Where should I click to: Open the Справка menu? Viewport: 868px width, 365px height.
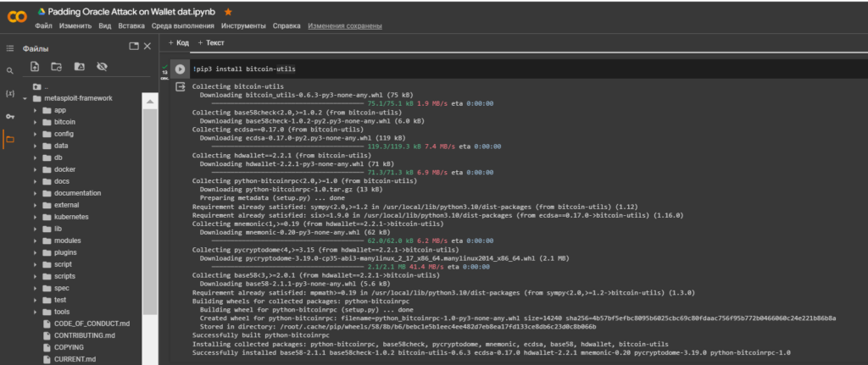coord(287,26)
